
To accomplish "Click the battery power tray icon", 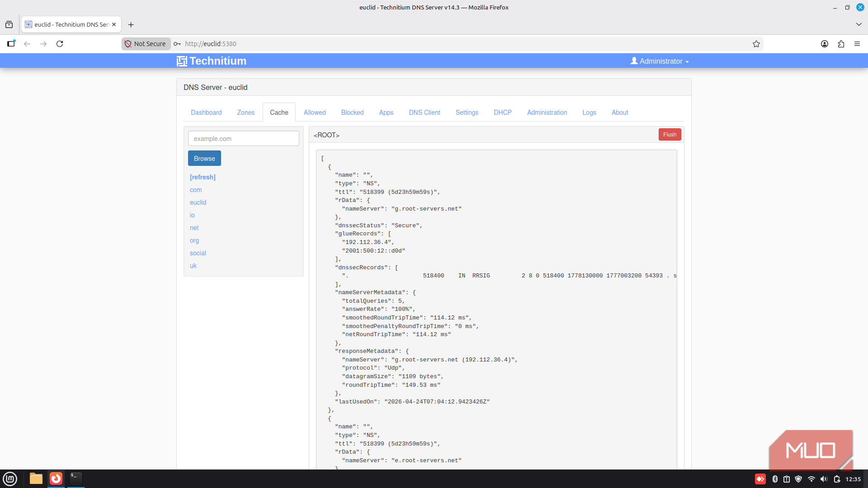I will (x=837, y=479).
